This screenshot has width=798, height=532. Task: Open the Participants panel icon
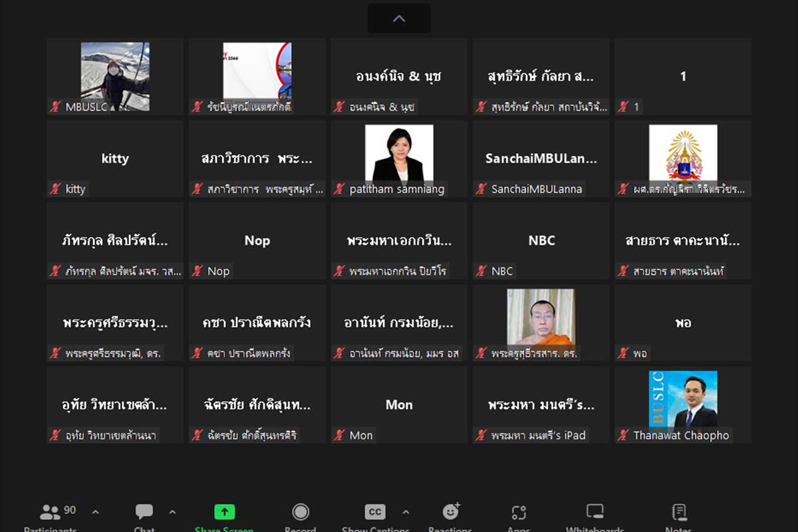click(51, 513)
